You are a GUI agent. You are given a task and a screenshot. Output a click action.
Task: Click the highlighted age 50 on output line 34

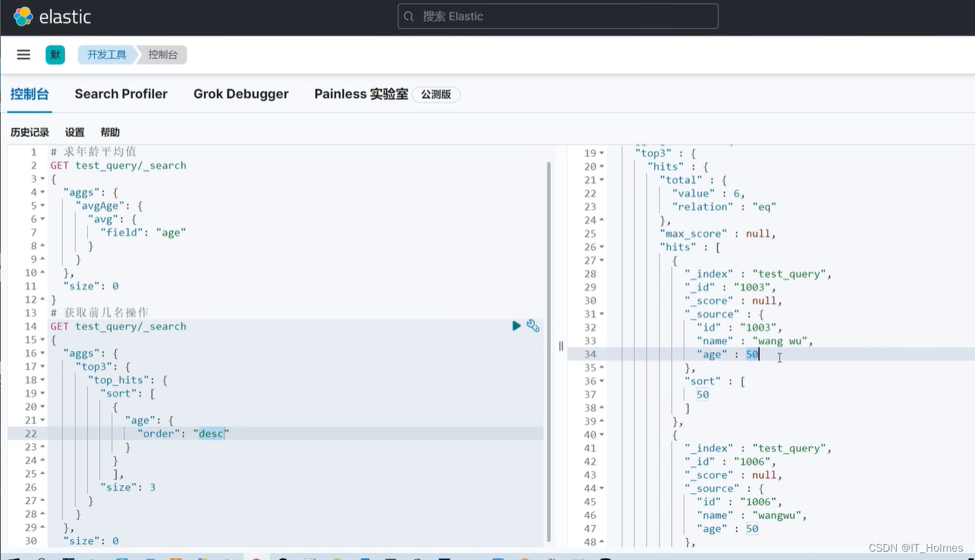pos(752,355)
